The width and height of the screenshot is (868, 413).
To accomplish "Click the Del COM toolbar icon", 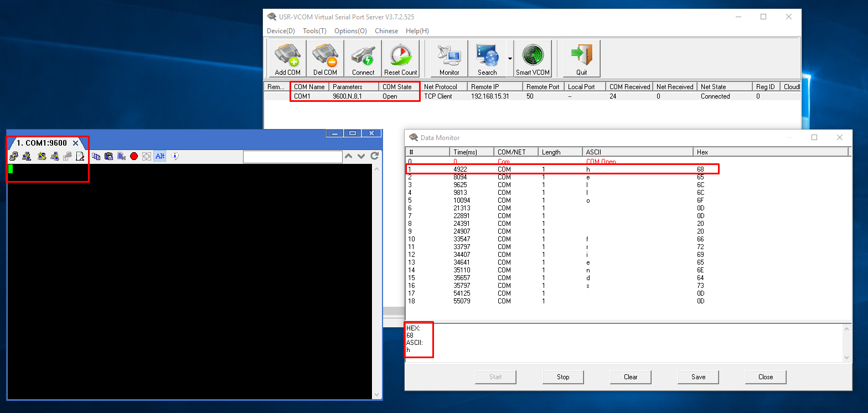I will tap(325, 58).
